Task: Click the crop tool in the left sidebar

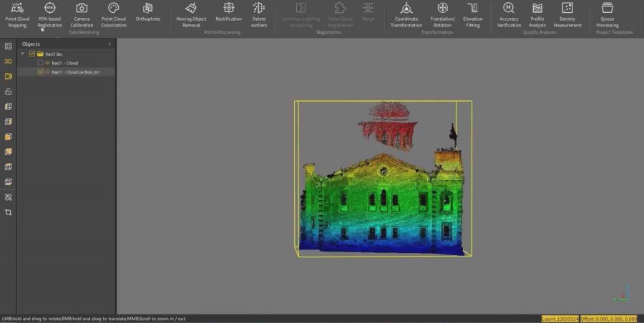Action: click(8, 212)
